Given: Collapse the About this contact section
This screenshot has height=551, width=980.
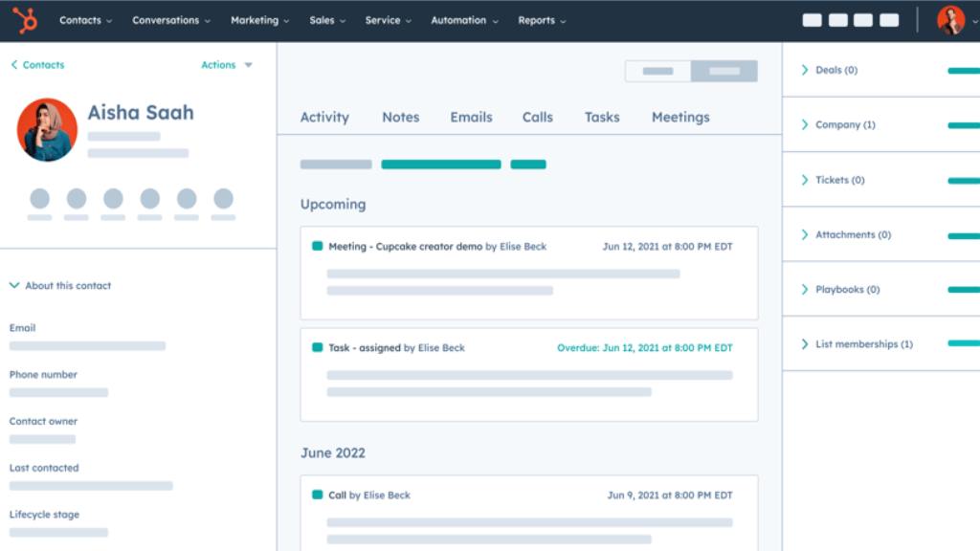Looking at the screenshot, I should point(14,285).
